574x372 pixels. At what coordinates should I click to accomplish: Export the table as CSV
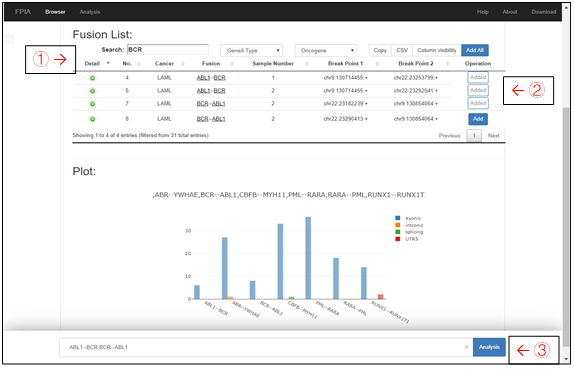[402, 50]
